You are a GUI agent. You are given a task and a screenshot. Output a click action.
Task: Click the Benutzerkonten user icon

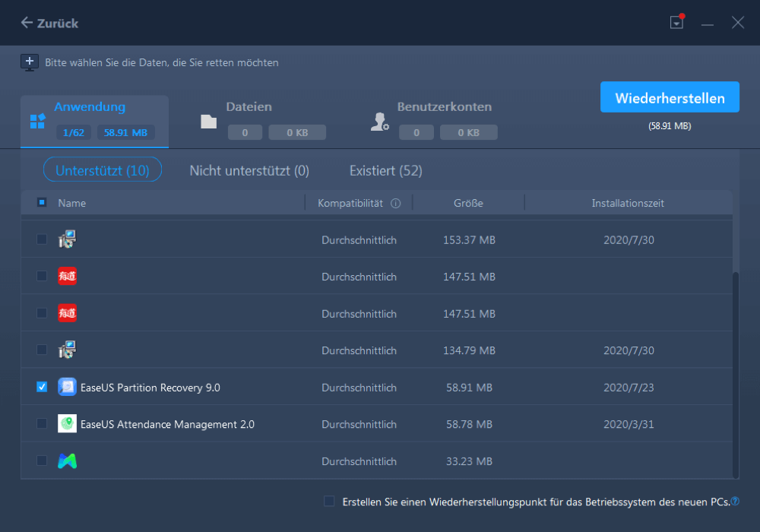(379, 122)
